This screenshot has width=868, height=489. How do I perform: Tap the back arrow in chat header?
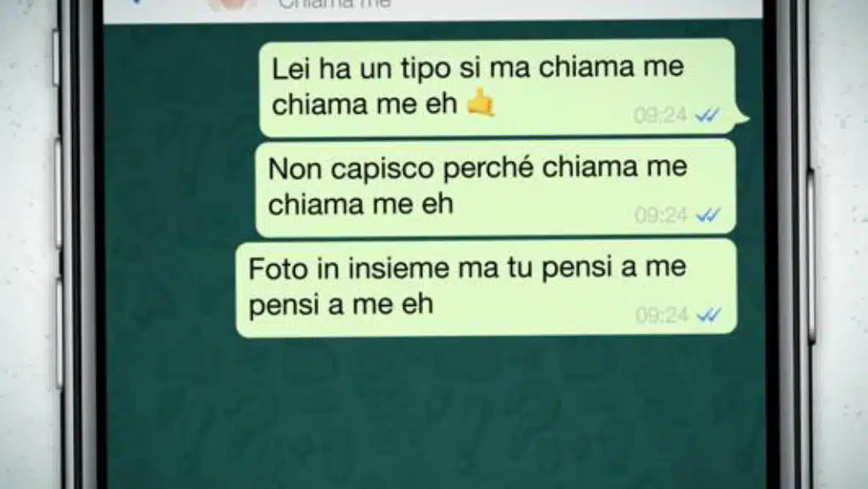(x=136, y=3)
